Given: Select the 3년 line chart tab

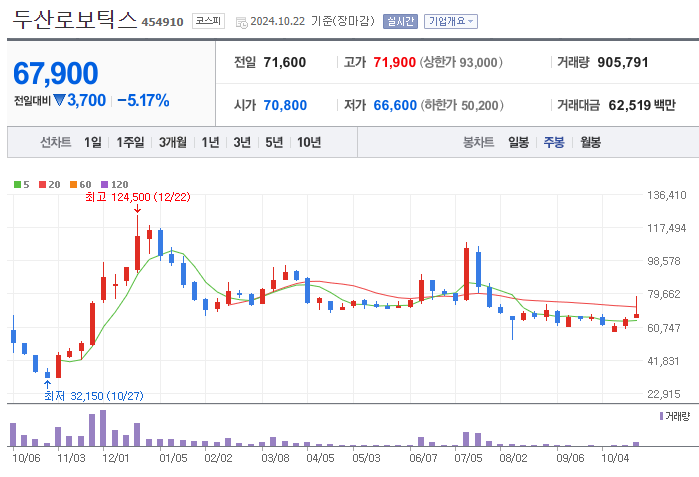Looking at the screenshot, I should pos(242,142).
